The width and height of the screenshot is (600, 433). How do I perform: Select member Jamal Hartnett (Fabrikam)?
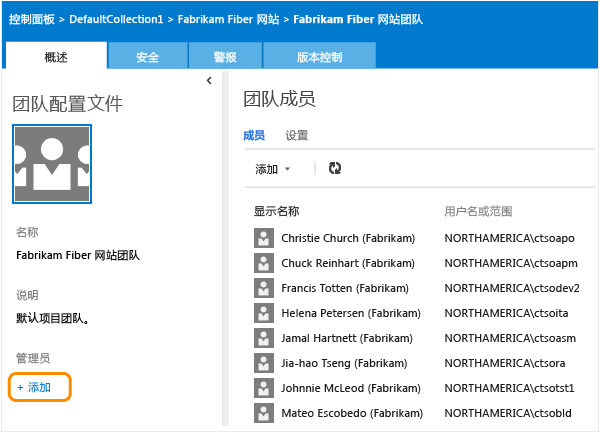coord(347,338)
